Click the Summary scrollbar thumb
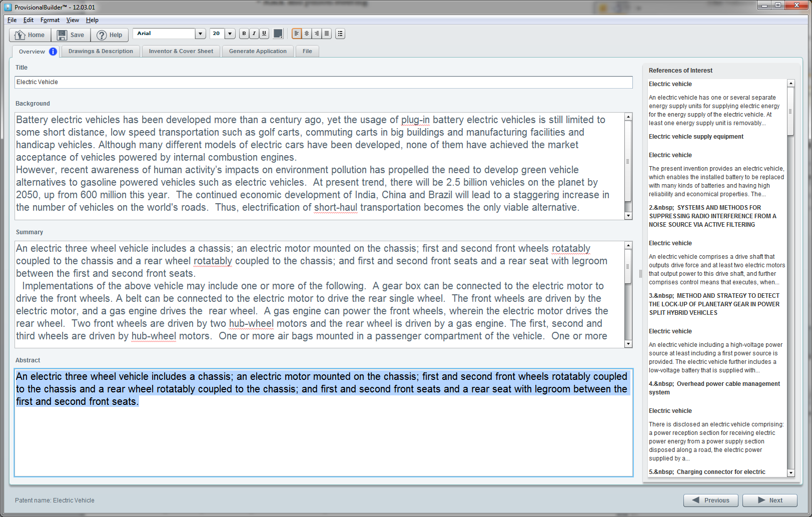This screenshot has width=812, height=517. coord(628,267)
